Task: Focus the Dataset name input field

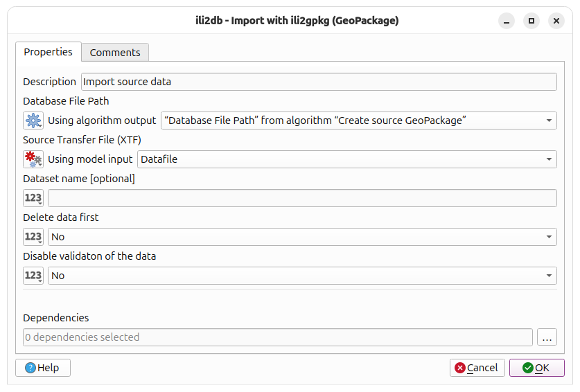Action: pos(302,198)
